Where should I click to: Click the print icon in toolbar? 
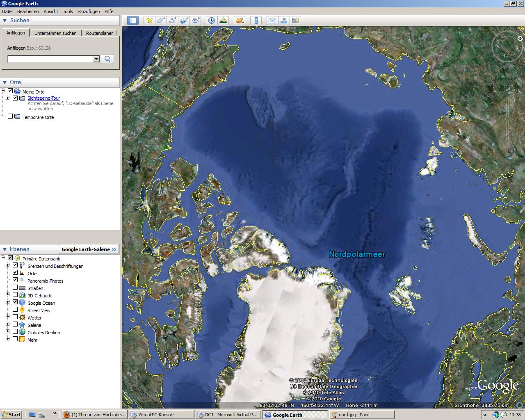(283, 20)
